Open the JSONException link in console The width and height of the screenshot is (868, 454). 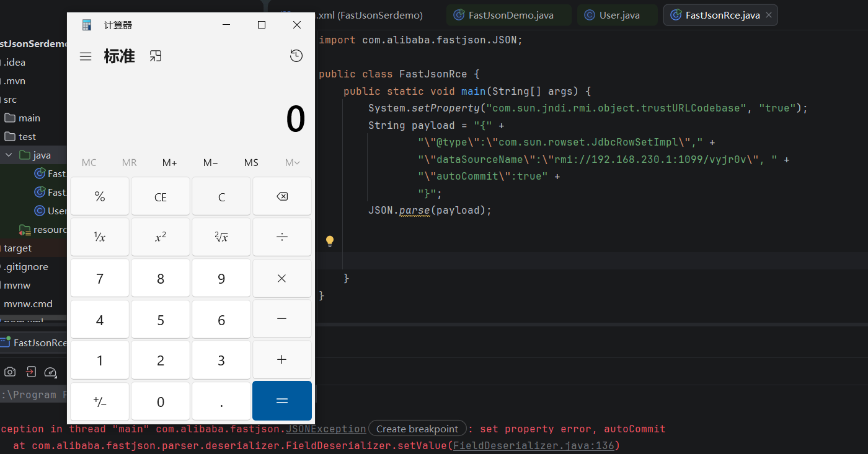point(326,429)
